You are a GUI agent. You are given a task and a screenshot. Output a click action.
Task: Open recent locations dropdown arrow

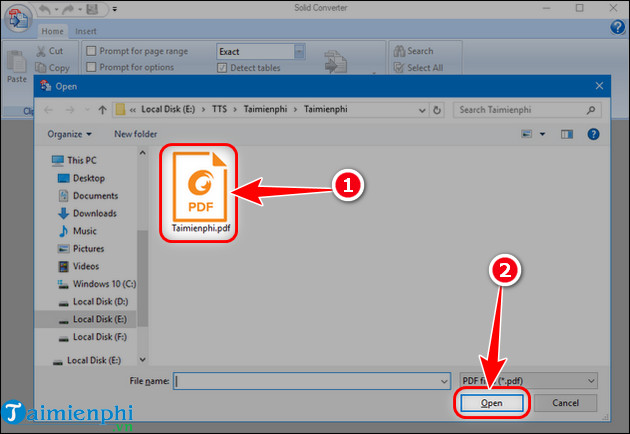[x=87, y=110]
